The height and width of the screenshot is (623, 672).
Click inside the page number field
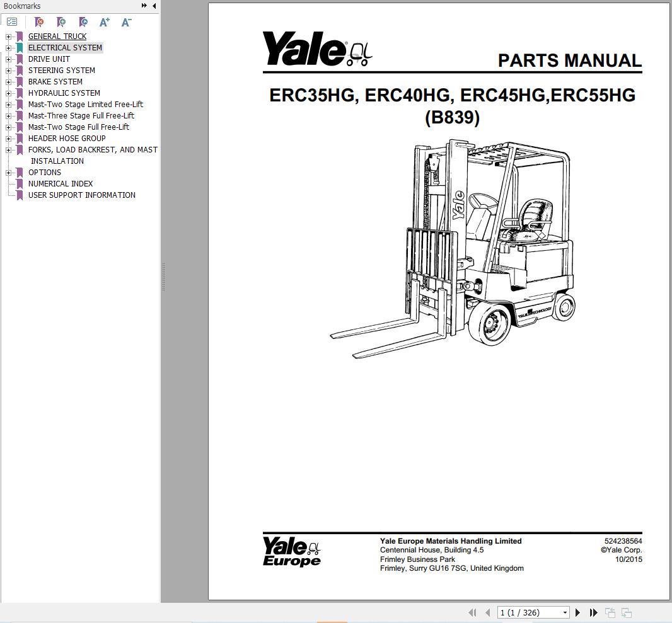[x=528, y=612]
